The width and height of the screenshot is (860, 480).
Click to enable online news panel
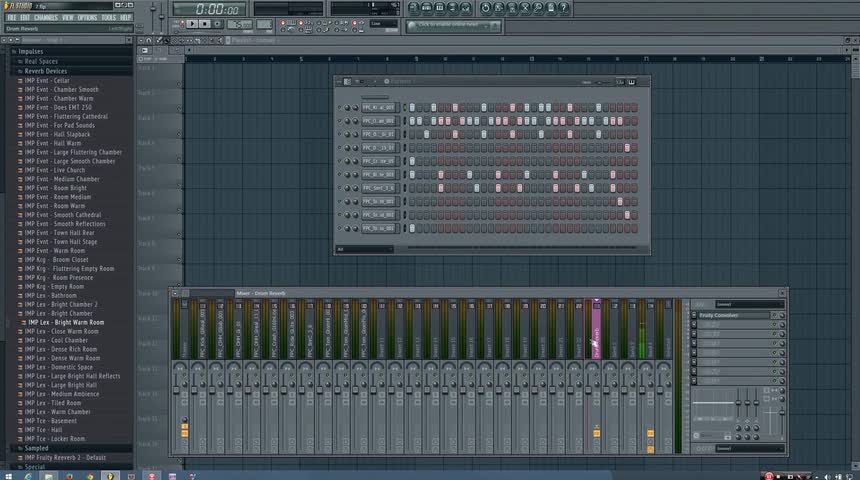point(453,26)
